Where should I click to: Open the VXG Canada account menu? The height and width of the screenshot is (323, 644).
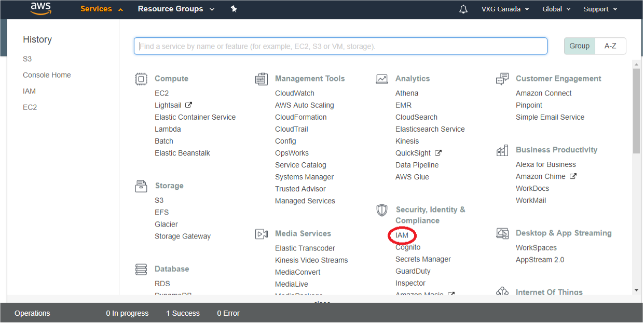click(x=505, y=9)
